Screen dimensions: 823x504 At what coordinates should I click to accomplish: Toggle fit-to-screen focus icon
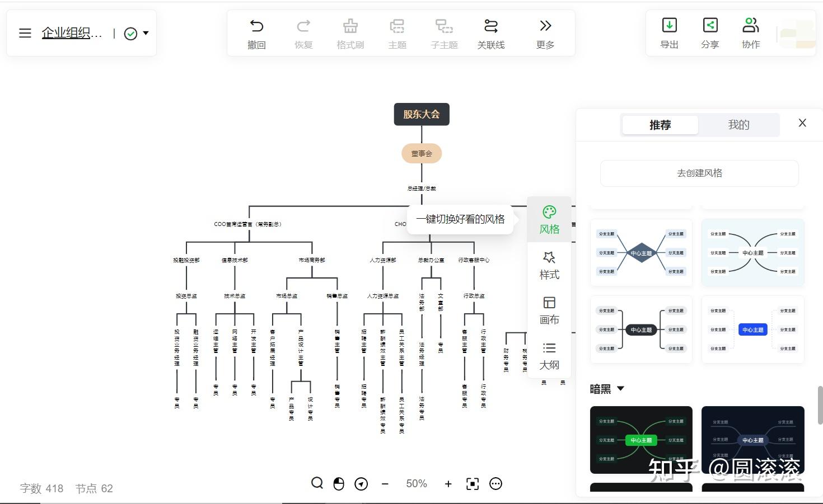[x=473, y=484]
